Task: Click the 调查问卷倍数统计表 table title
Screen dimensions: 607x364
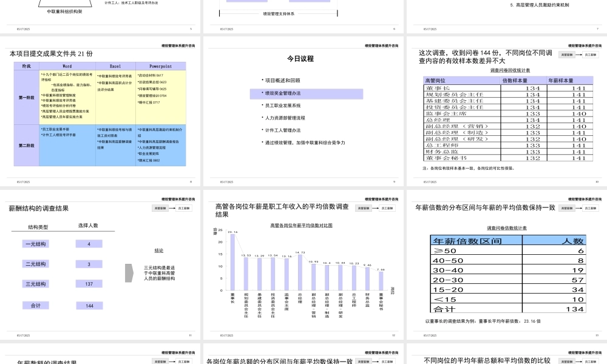Action: coord(507,228)
